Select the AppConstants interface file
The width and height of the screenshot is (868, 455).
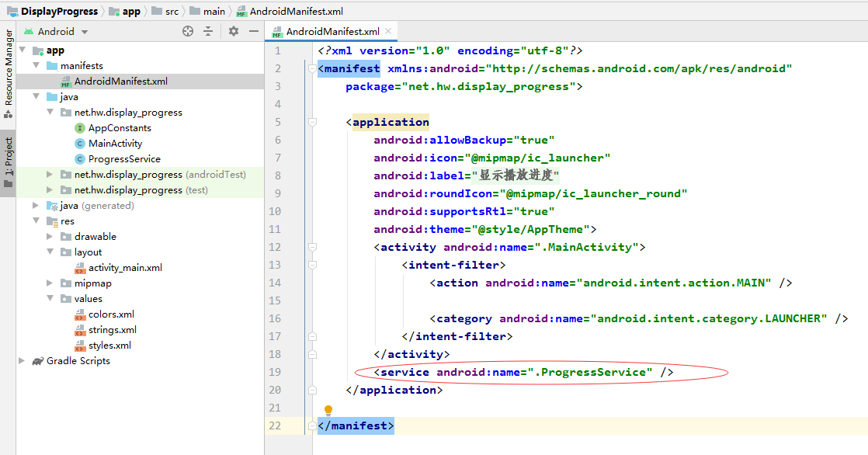pyautogui.click(x=120, y=128)
